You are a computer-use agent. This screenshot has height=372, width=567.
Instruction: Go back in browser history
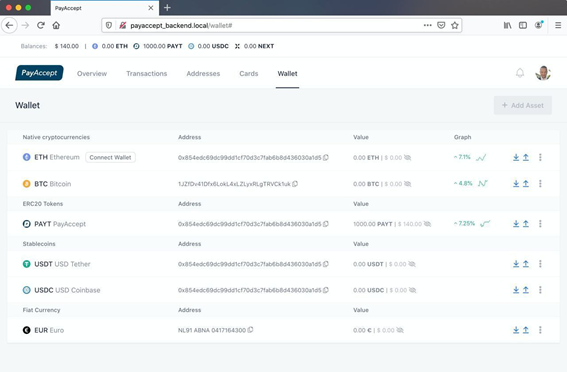(x=9, y=25)
